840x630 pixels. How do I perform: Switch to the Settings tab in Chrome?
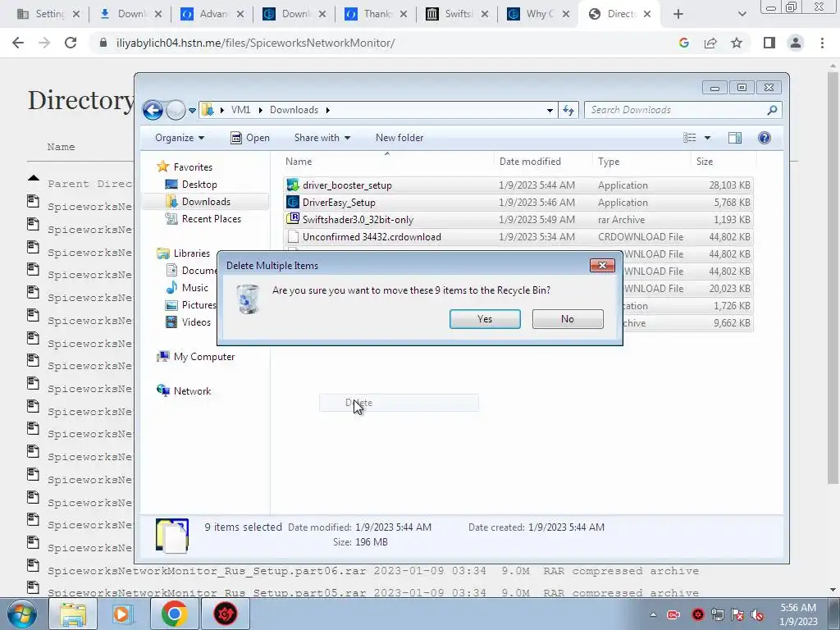pyautogui.click(x=48, y=14)
